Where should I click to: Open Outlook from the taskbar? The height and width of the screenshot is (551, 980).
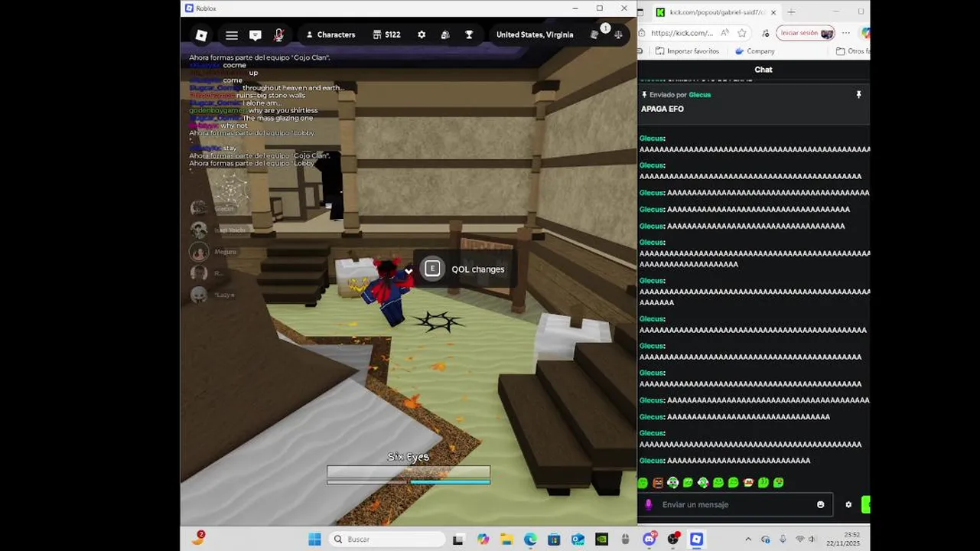coord(578,540)
